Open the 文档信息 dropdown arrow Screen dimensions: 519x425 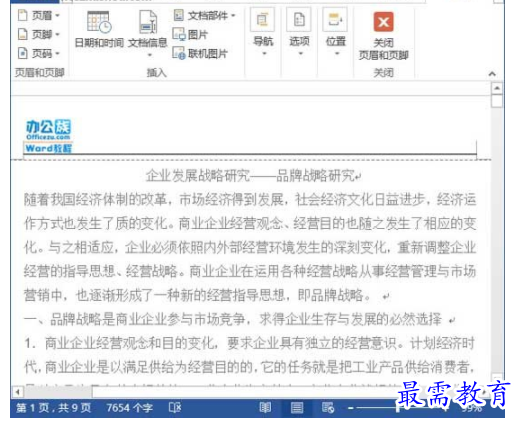coord(149,54)
